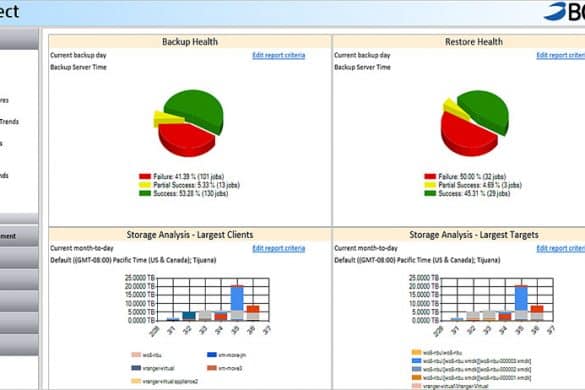The image size is (585, 390).
Task: Click 'Current month-to-day' in Largest Clients panel
Action: (82, 248)
